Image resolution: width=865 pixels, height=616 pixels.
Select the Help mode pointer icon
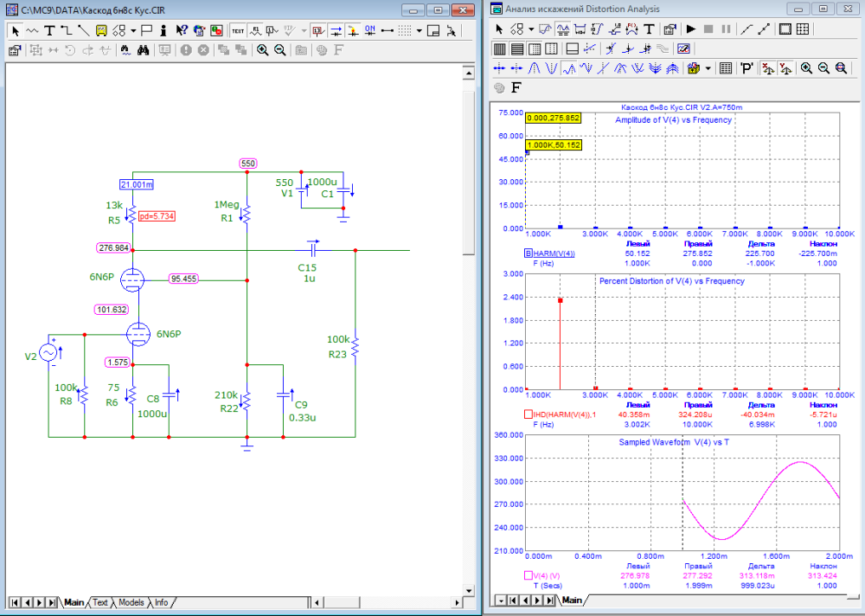pyautogui.click(x=182, y=30)
